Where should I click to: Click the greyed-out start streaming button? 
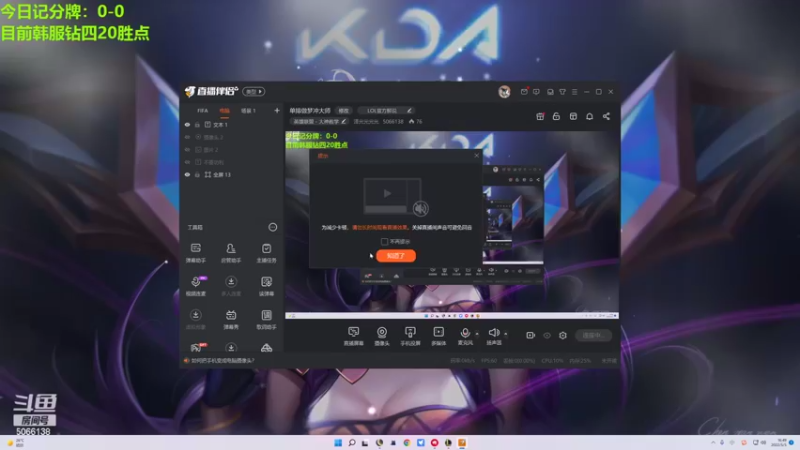click(x=593, y=335)
